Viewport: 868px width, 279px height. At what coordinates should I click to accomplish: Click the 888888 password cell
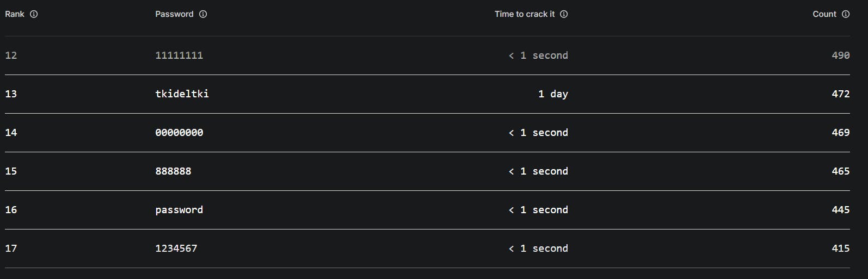173,171
